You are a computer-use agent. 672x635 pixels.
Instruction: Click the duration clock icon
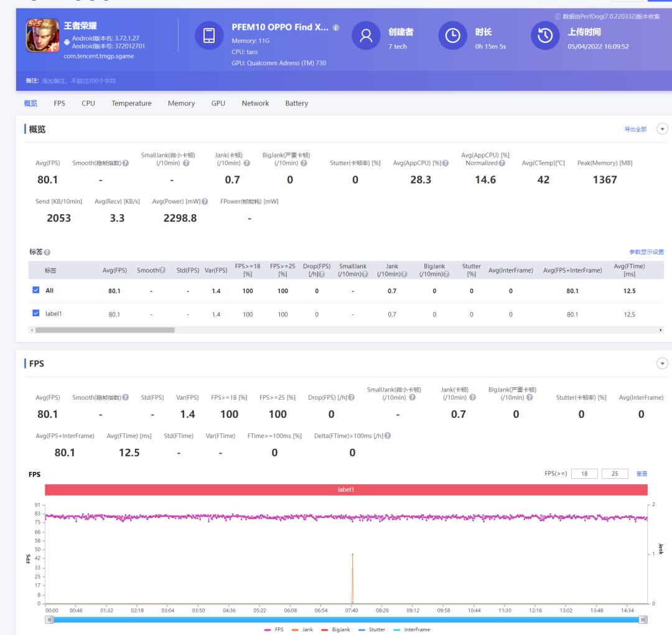[x=452, y=36]
